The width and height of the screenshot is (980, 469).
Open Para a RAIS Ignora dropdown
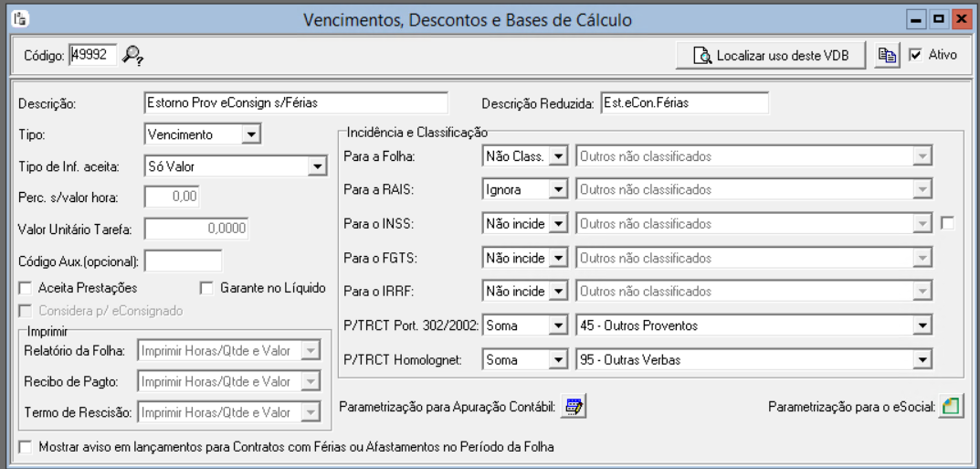click(x=559, y=191)
